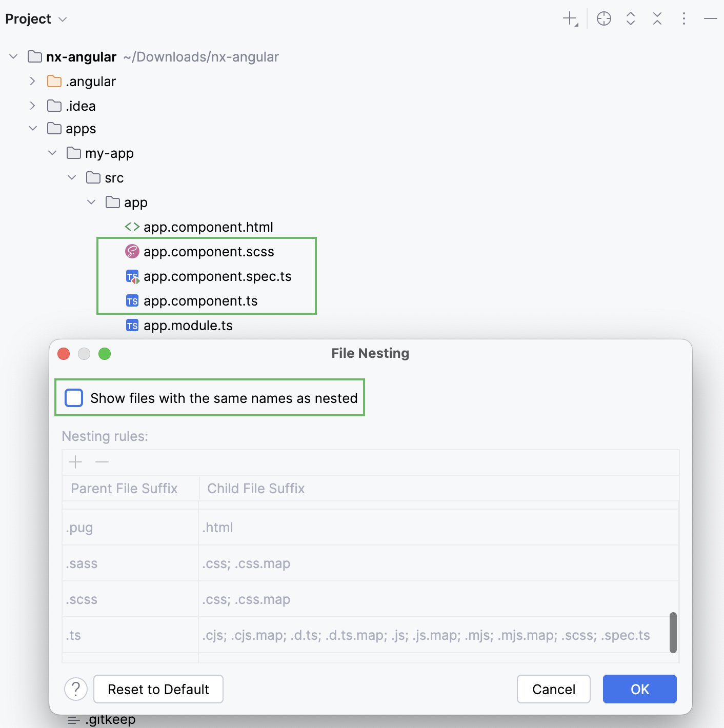Click the Select Opened File crosshair icon

[x=604, y=19]
